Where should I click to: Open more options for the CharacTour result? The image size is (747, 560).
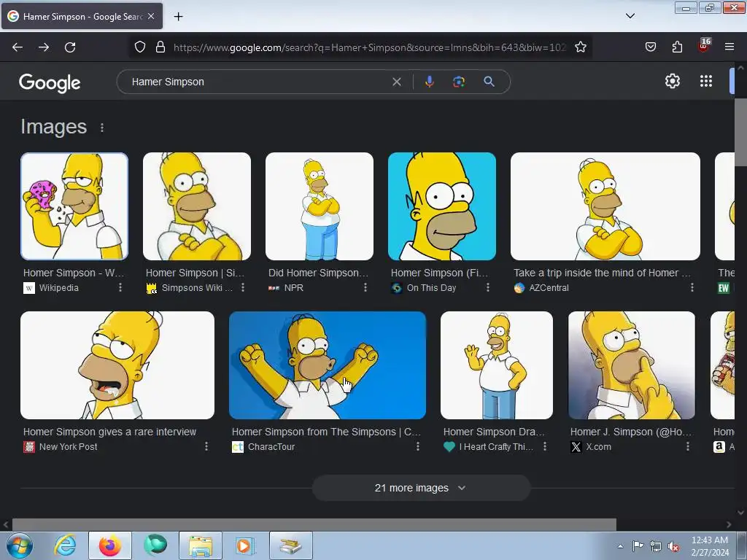[x=418, y=447]
